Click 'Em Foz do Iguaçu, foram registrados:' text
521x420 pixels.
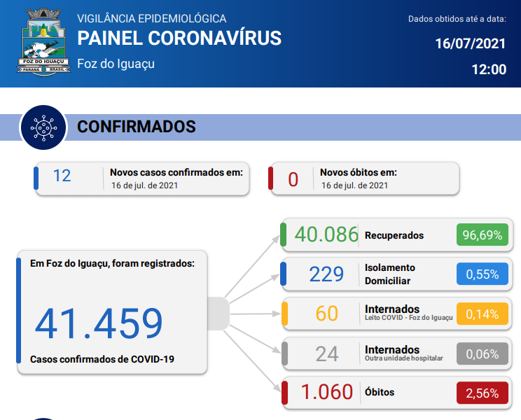[112, 264]
